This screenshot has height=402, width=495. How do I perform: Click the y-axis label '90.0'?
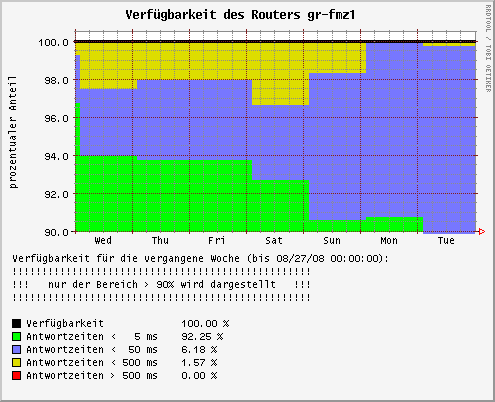point(56,232)
